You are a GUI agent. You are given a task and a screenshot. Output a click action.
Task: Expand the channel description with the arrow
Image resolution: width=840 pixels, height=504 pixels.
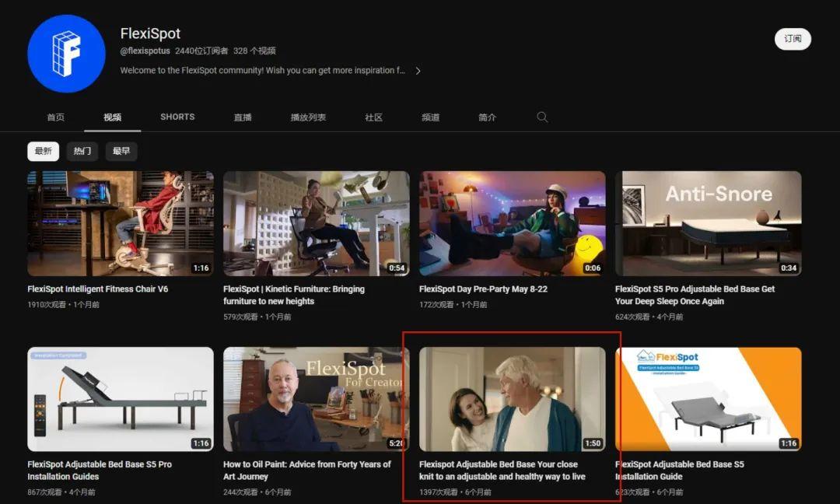[418, 70]
